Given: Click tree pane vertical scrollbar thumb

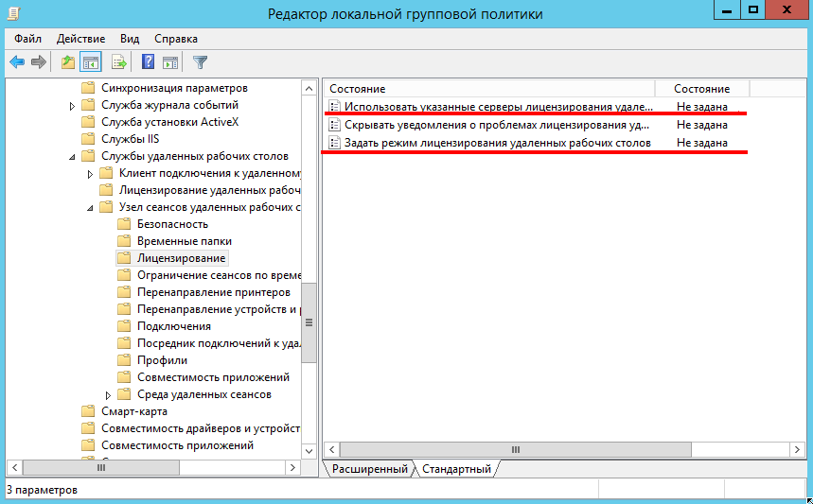Looking at the screenshot, I should point(309,322).
